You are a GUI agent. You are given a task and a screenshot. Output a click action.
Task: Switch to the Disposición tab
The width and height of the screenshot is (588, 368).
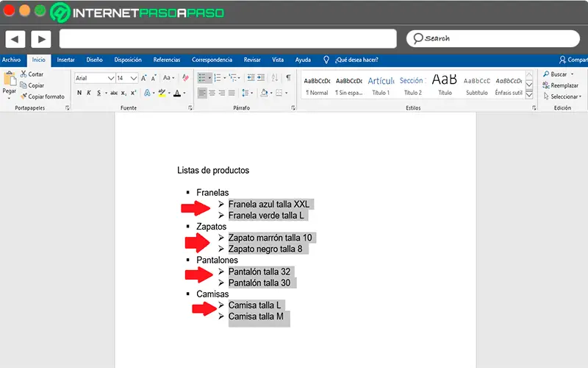128,60
